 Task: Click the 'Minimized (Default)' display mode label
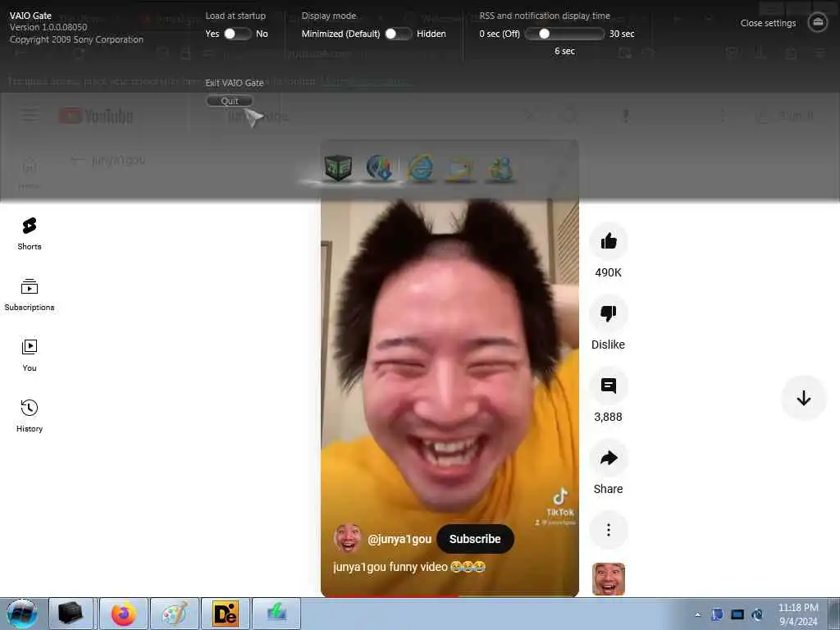340,34
